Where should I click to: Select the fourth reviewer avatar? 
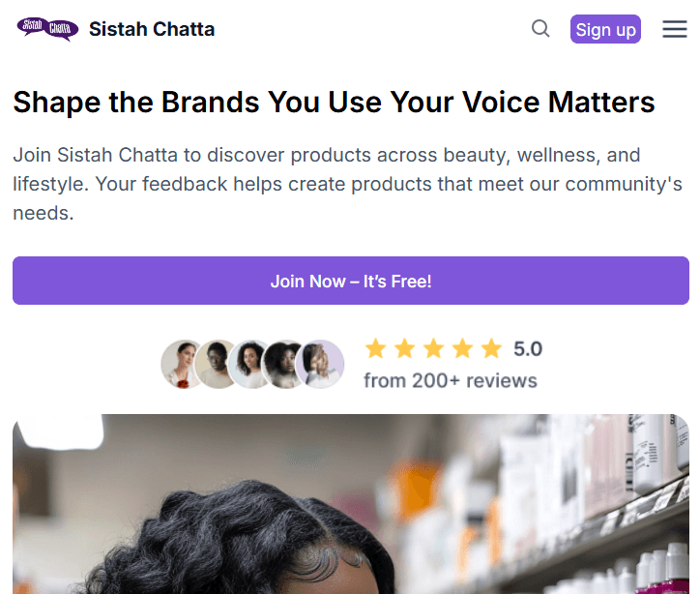click(x=283, y=364)
